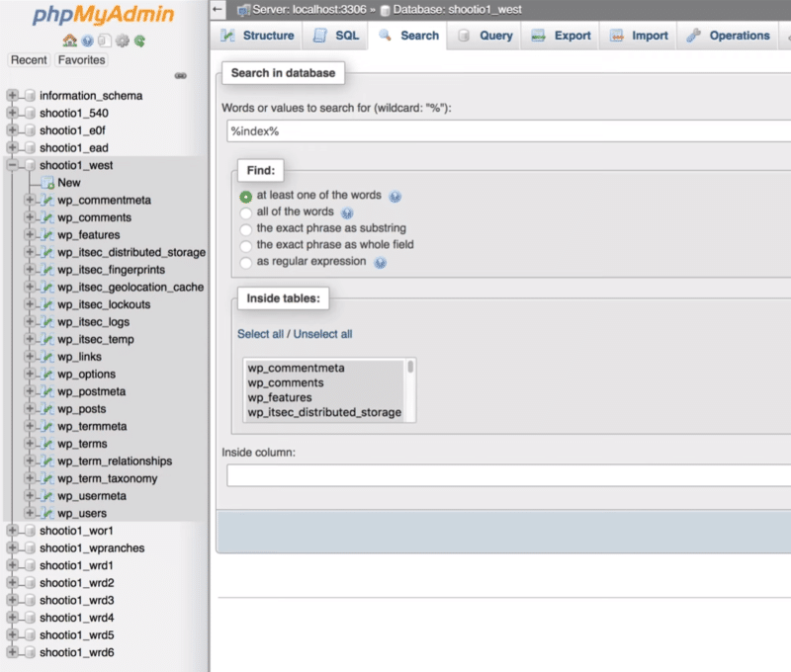This screenshot has height=672, width=791.
Task: Click help icon beside regular expression option
Action: (x=380, y=262)
